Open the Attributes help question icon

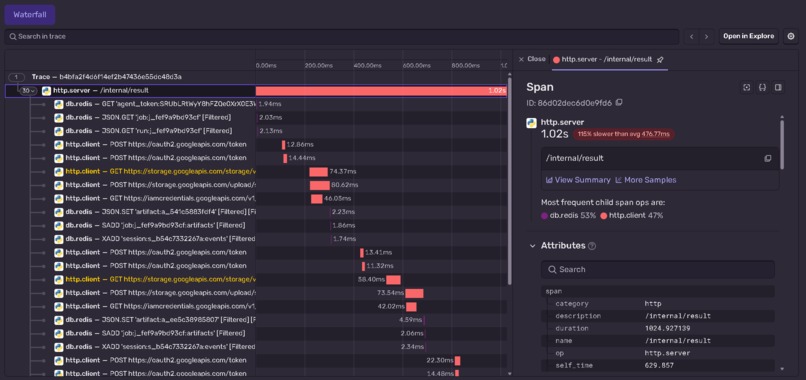[x=592, y=246]
